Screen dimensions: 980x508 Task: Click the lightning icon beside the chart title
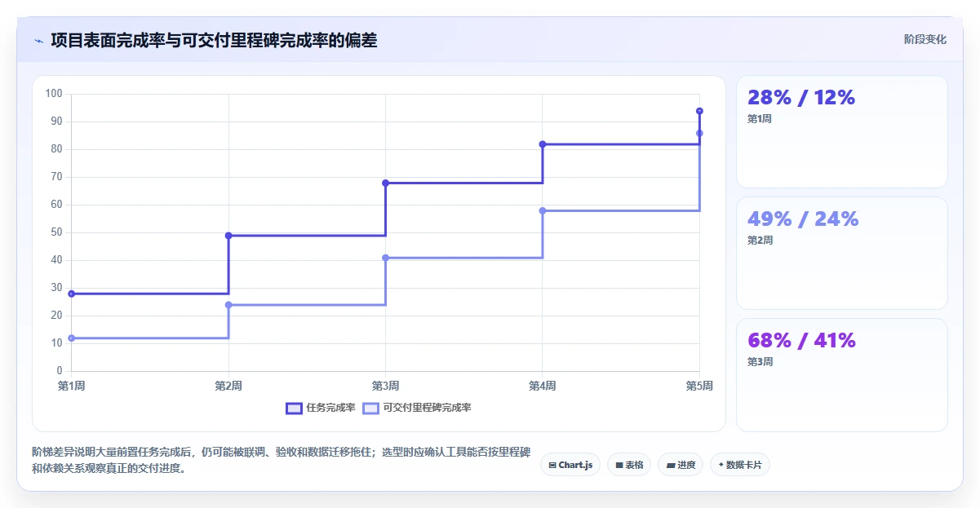pyautogui.click(x=38, y=41)
